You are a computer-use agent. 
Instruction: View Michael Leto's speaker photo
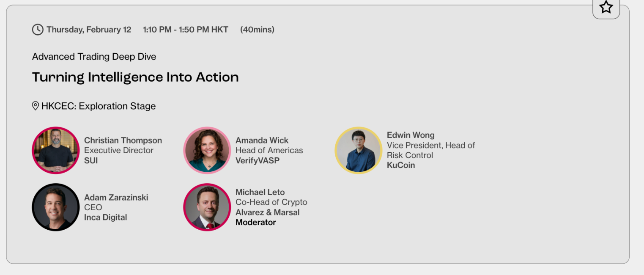(207, 207)
